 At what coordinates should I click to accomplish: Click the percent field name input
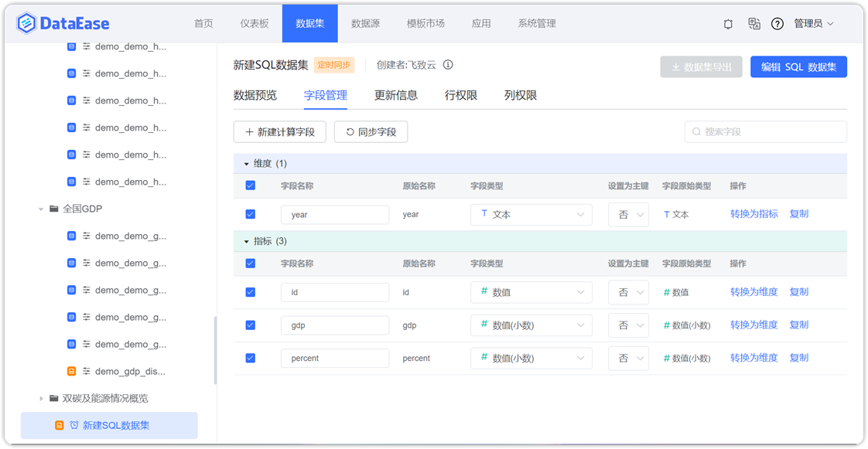click(x=335, y=359)
